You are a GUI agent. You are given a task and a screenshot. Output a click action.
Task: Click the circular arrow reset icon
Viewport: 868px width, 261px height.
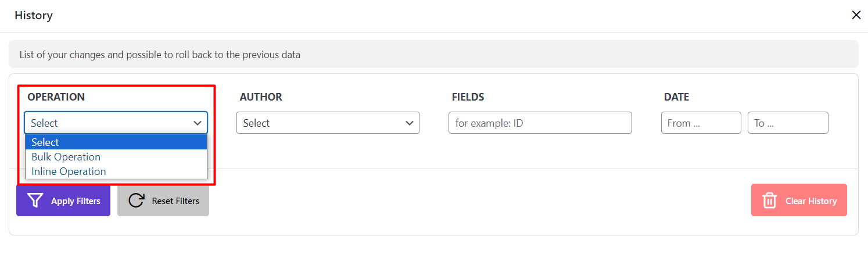(x=137, y=201)
